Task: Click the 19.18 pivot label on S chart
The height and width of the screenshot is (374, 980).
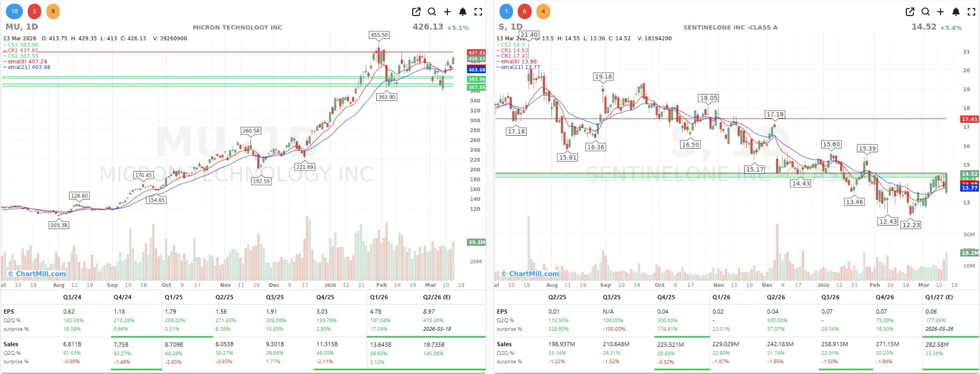Action: click(603, 77)
